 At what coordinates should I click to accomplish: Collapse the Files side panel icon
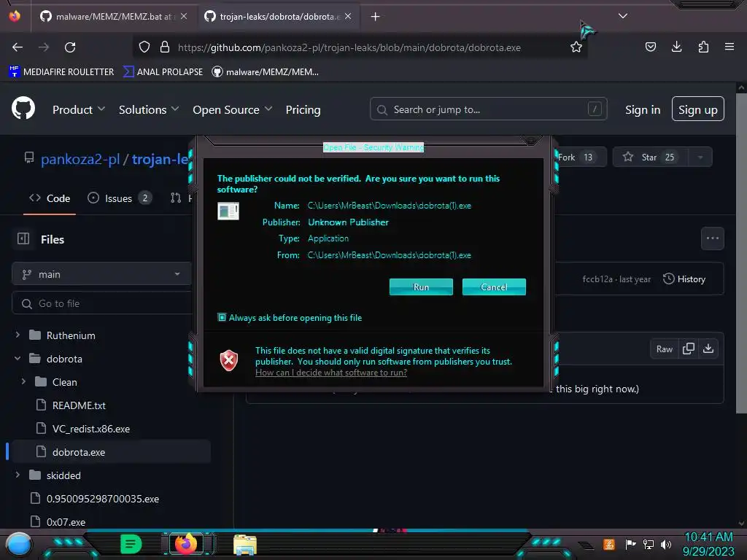23,238
